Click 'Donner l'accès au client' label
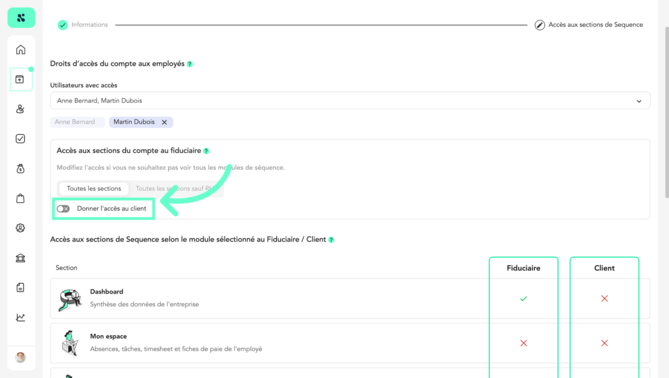669x378 pixels. coord(111,209)
